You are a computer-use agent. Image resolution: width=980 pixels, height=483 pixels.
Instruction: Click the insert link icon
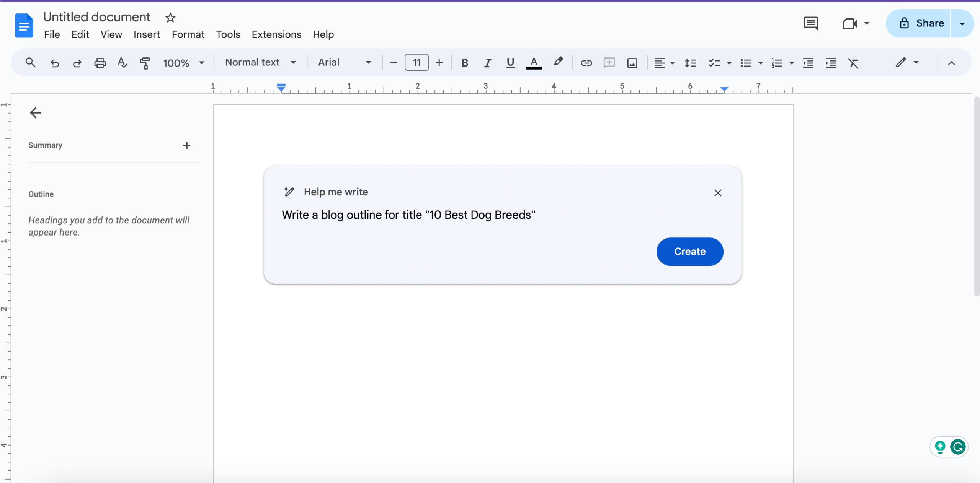586,63
